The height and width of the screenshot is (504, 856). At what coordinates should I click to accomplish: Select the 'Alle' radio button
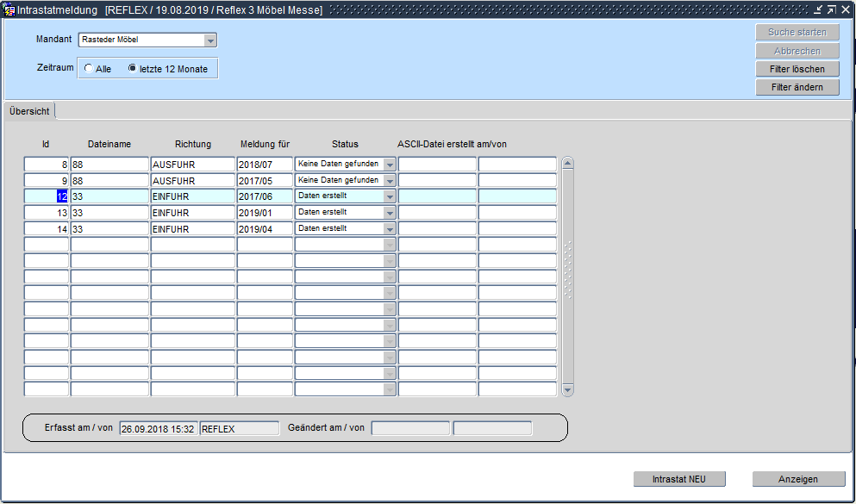(90, 69)
